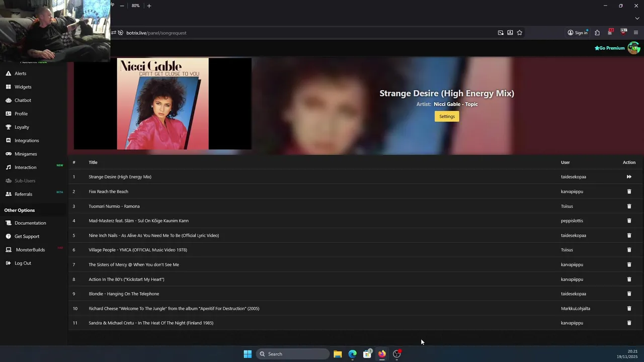The height and width of the screenshot is (362, 644).
Task: Click the yellow Settings button
Action: (x=447, y=116)
